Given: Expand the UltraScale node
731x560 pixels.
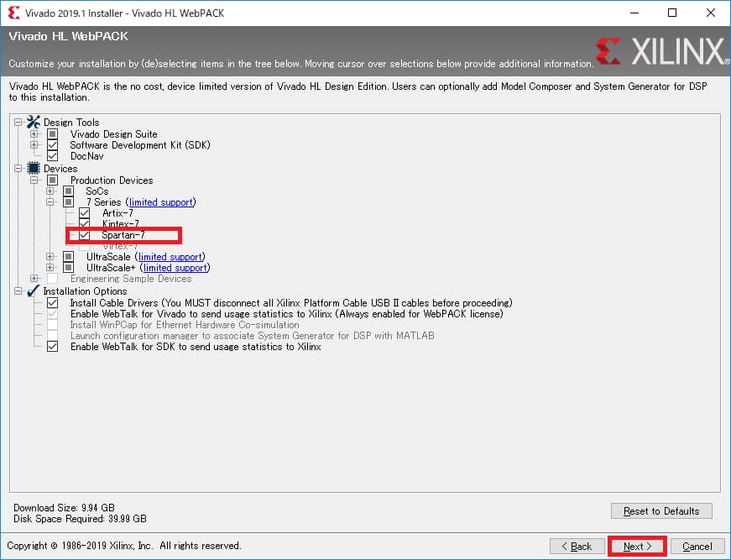Looking at the screenshot, I should (50, 256).
